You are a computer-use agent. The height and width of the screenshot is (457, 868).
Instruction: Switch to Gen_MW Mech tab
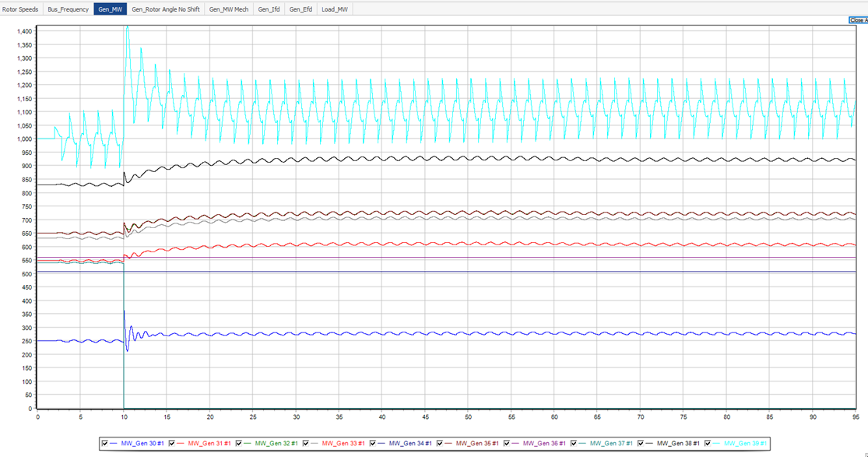click(x=229, y=9)
